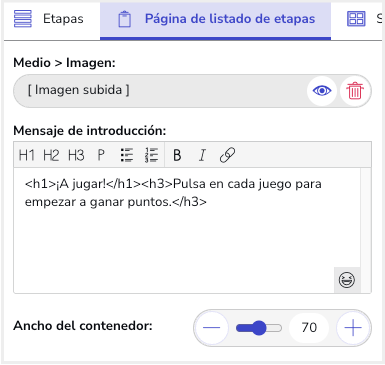This screenshot has width=385, height=365.
Task: Insert a bulleted list
Action: (x=127, y=155)
